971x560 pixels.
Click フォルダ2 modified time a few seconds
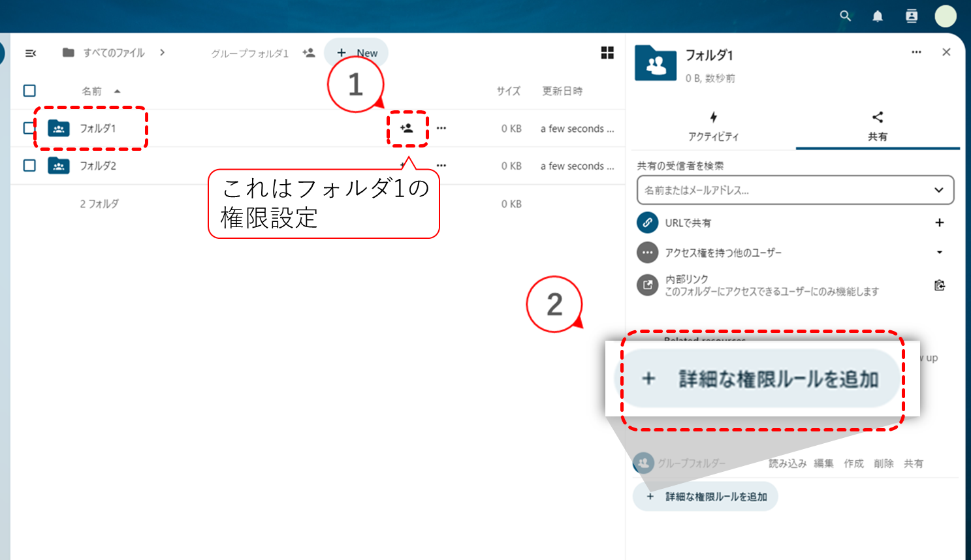[577, 166]
